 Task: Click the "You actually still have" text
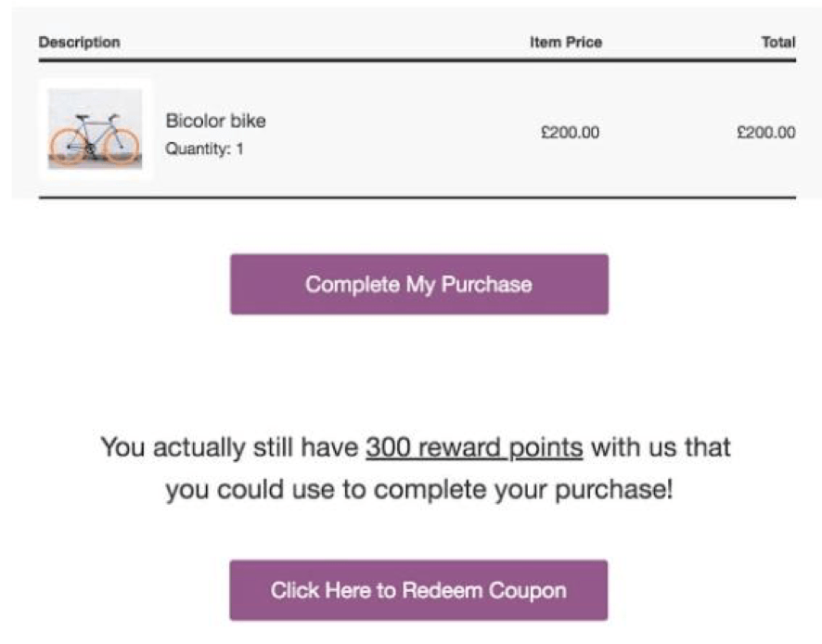point(229,447)
